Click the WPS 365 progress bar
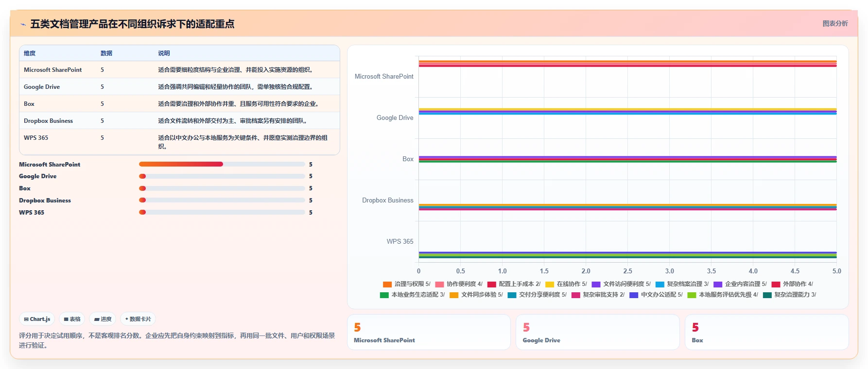868x369 pixels. (x=222, y=212)
